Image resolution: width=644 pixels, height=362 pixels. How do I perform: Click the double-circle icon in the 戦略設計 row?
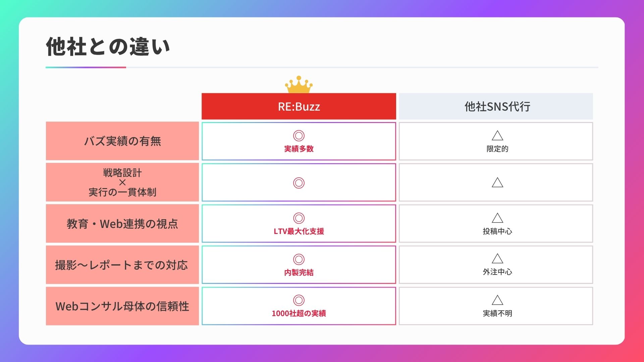coord(299,183)
